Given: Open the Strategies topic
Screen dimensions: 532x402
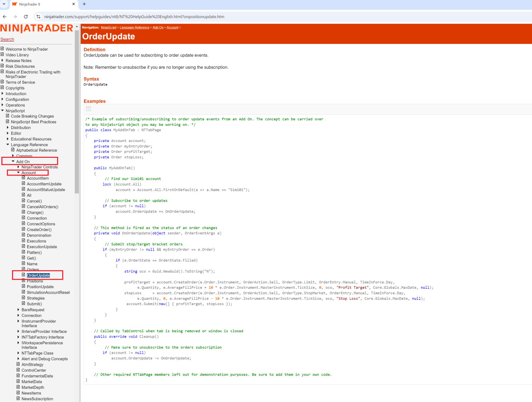Looking at the screenshot, I should pyautogui.click(x=36, y=298).
